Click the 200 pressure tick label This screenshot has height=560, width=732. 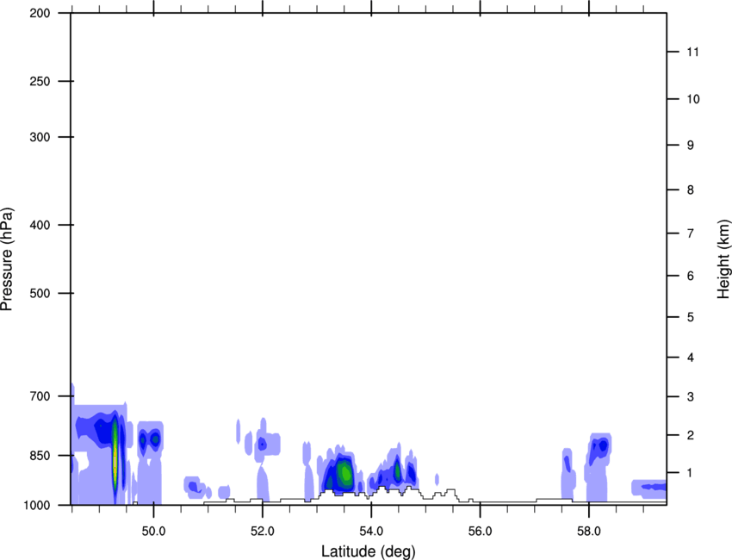pos(40,13)
